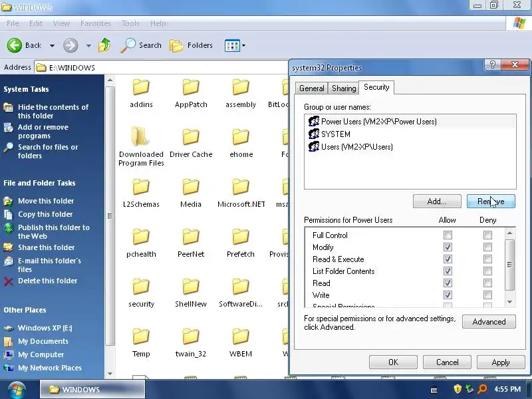The image size is (532, 399).
Task: Open the Forward history dropdown arrow
Action: (x=88, y=45)
